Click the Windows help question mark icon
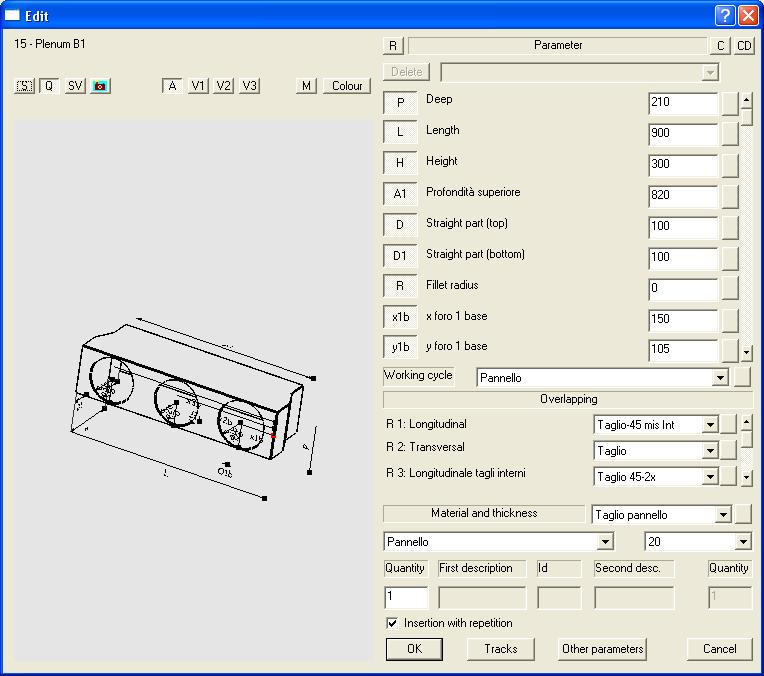764x676 pixels. [725, 15]
